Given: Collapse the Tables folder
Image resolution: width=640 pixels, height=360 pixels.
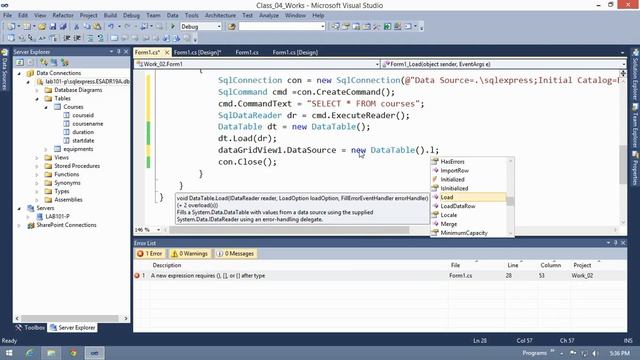Looking at the screenshot, I should coord(37,99).
